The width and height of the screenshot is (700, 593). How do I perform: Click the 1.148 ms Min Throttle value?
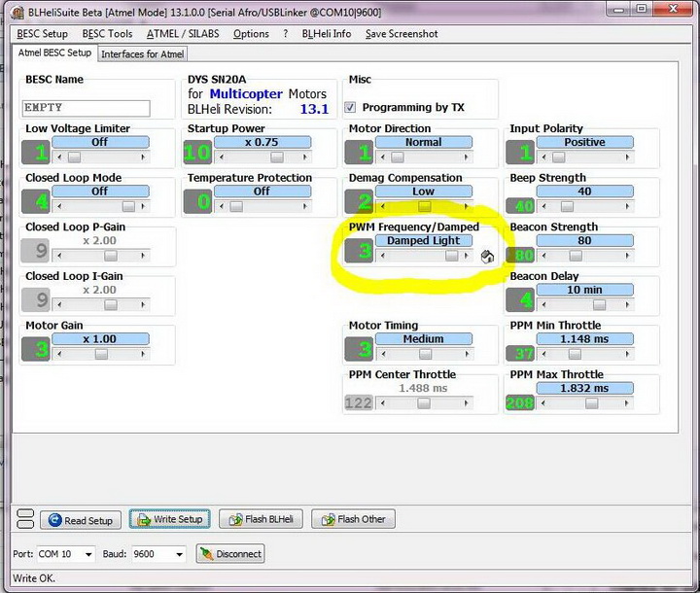pyautogui.click(x=584, y=339)
